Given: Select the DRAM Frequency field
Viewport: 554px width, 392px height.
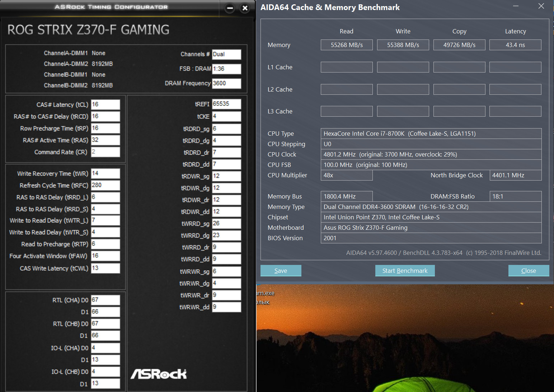Looking at the screenshot, I should pos(226,83).
